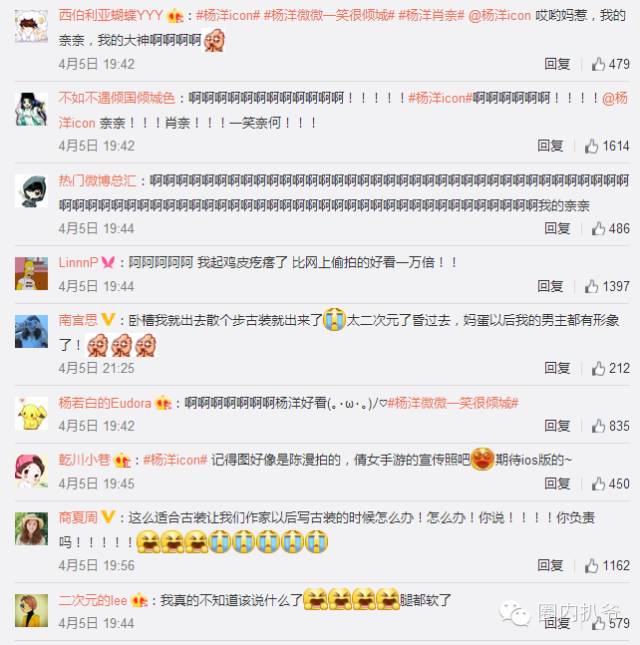
Task: Click thumbs-up on the 1614-like comment
Action: pos(607,146)
